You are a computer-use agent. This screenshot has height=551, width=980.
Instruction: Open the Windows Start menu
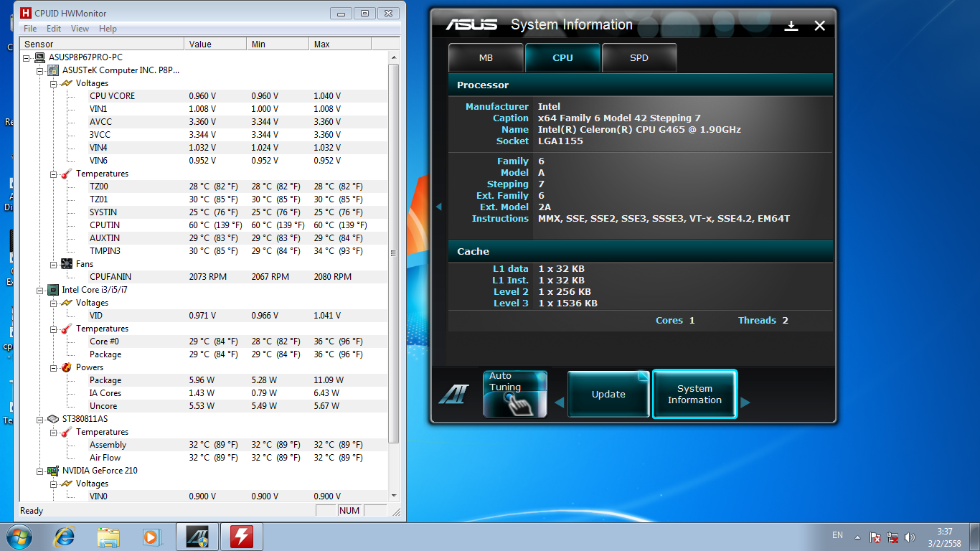[19, 536]
